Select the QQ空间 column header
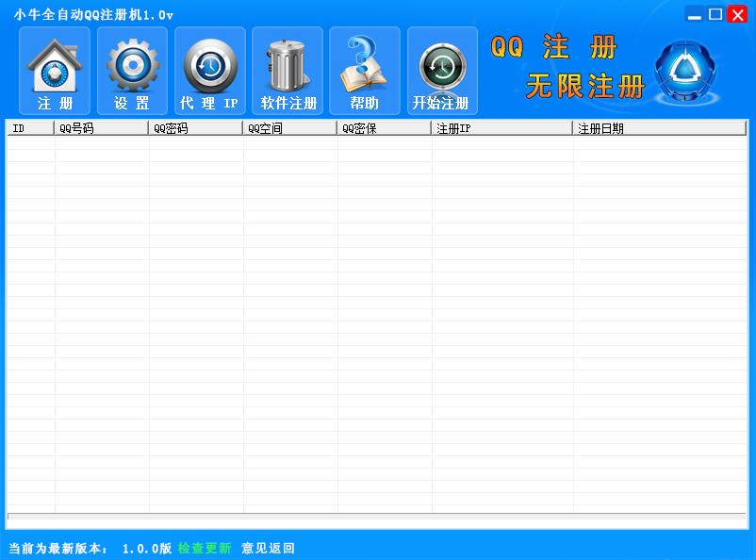Screen dimensions: 756x560 coord(288,127)
